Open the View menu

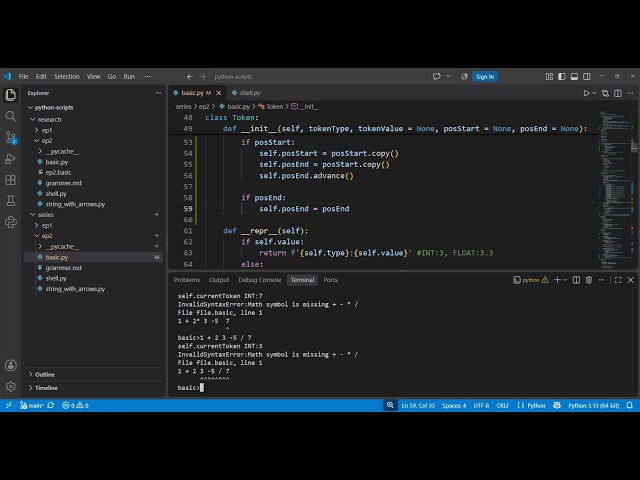pos(93,76)
